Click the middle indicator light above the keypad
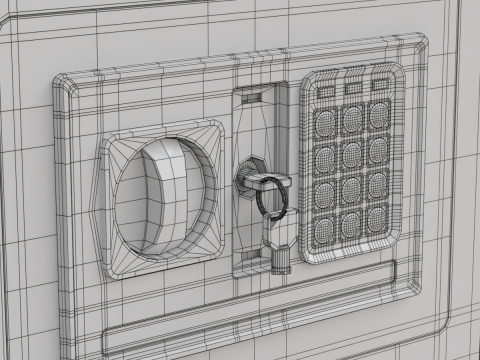Image resolution: width=480 pixels, height=360 pixels. pos(354,88)
